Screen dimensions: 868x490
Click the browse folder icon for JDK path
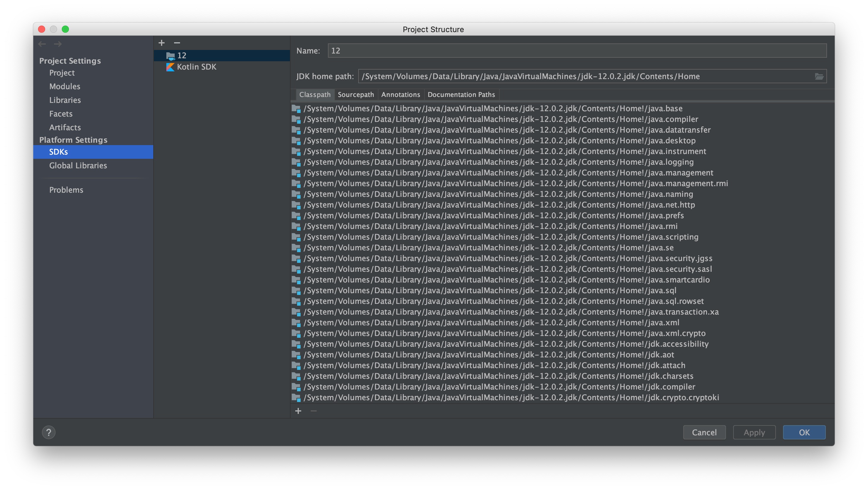pos(819,76)
